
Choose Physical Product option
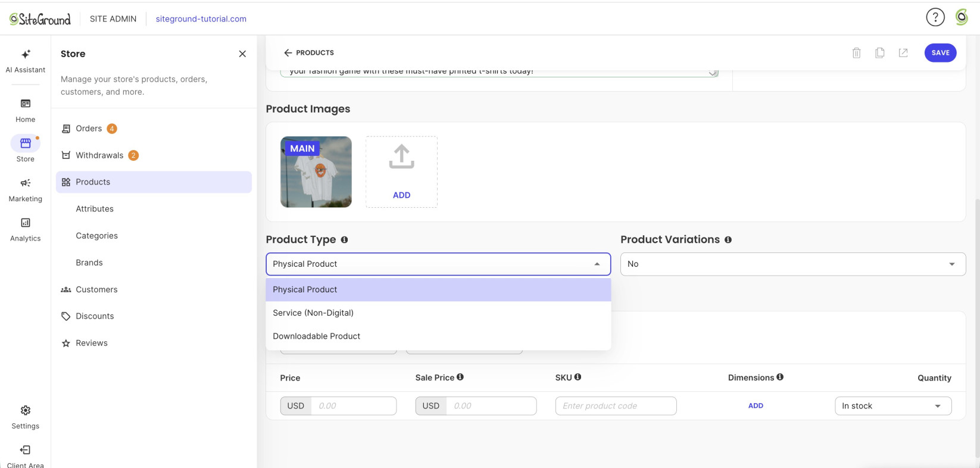click(x=438, y=289)
